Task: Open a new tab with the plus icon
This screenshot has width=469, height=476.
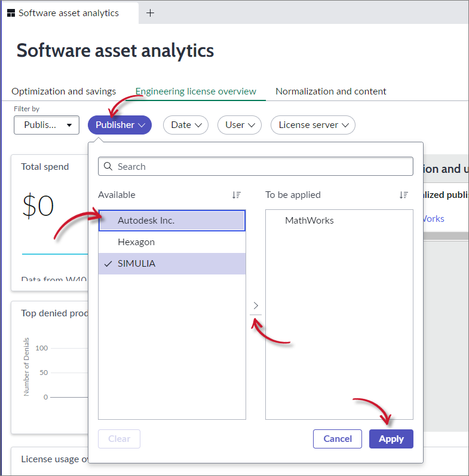Action: point(150,13)
